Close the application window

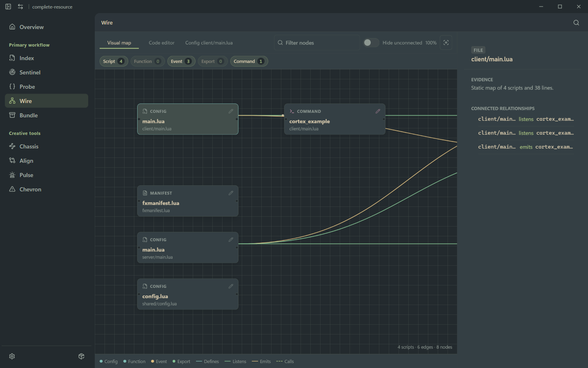coord(579,7)
